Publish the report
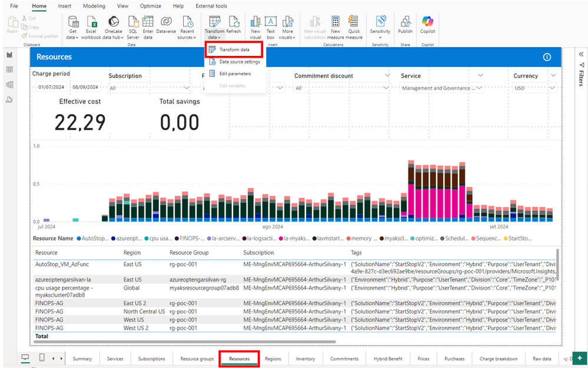The width and height of the screenshot is (588, 368). point(406,25)
